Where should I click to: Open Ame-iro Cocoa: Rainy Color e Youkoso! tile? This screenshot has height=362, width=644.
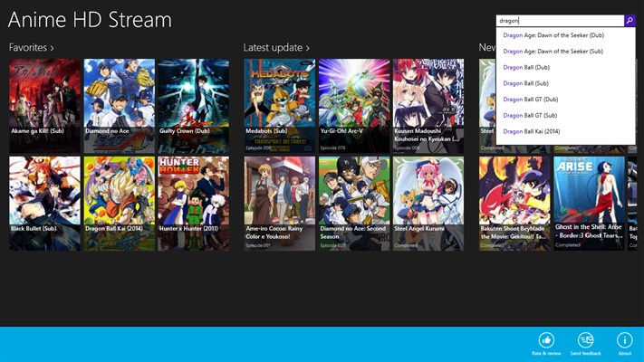coord(280,204)
